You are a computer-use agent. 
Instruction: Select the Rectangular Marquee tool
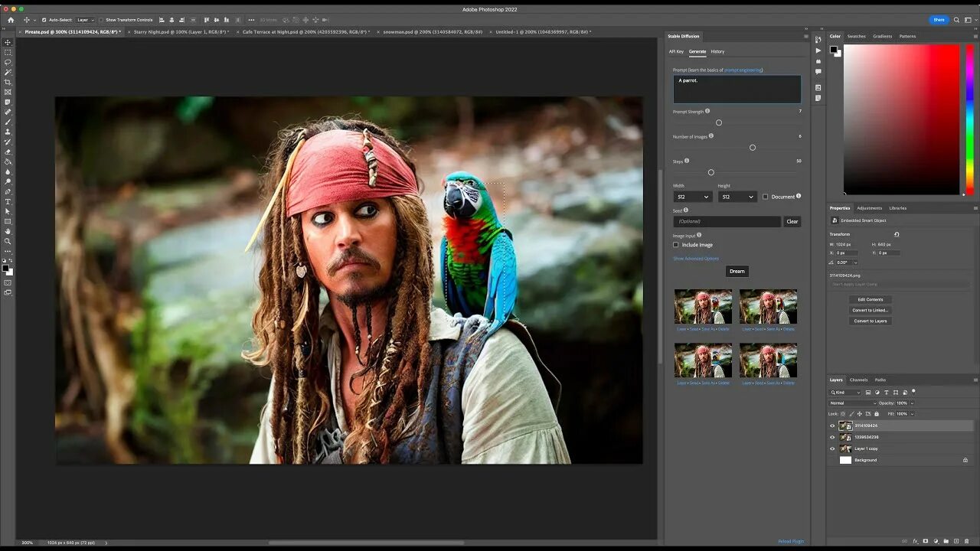(8, 53)
